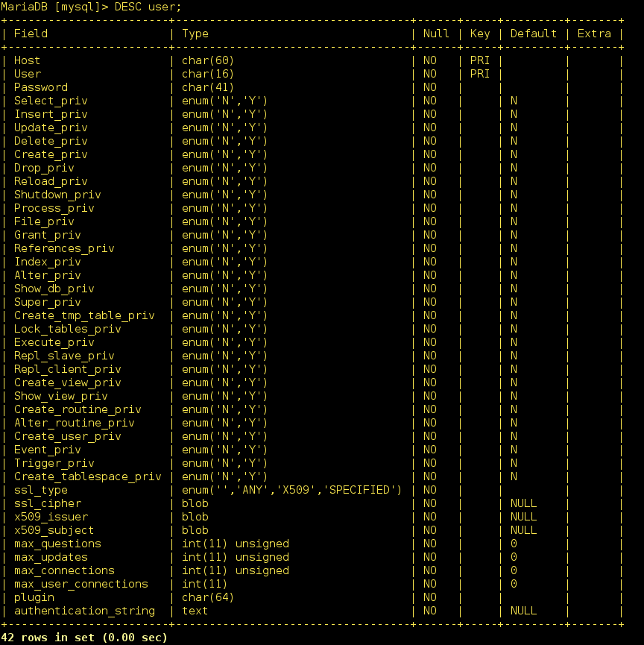
Task: Select the 'Execute_priv' field
Action: click(x=54, y=342)
